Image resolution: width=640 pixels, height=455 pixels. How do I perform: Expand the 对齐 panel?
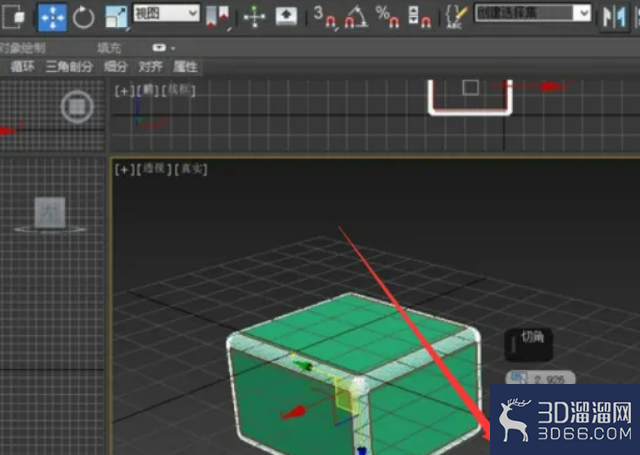pyautogui.click(x=151, y=67)
